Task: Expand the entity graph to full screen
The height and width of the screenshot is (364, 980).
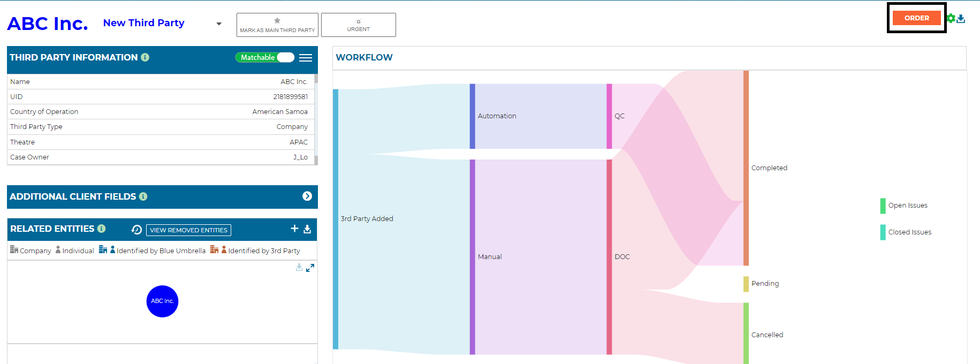Action: (310, 268)
